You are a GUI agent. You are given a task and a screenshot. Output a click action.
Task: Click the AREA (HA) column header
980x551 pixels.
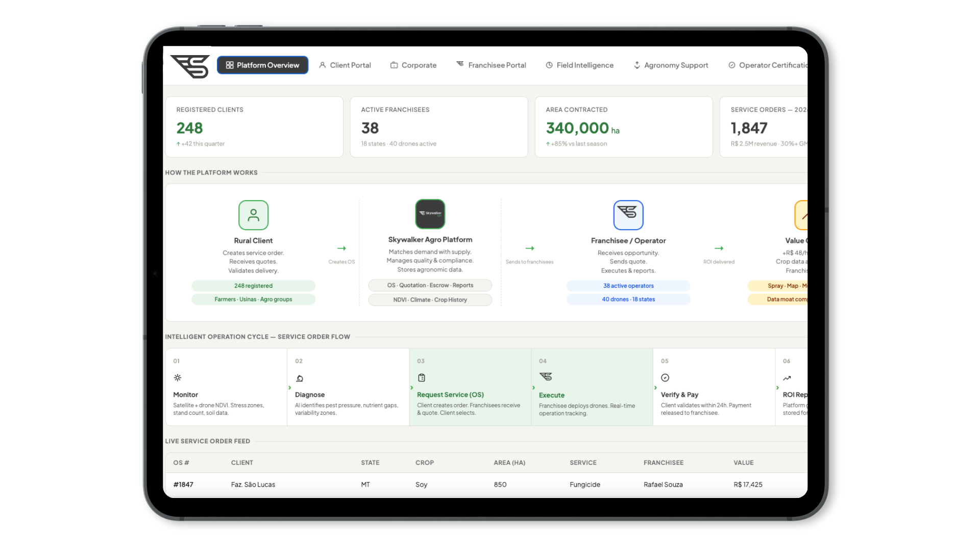click(x=509, y=463)
